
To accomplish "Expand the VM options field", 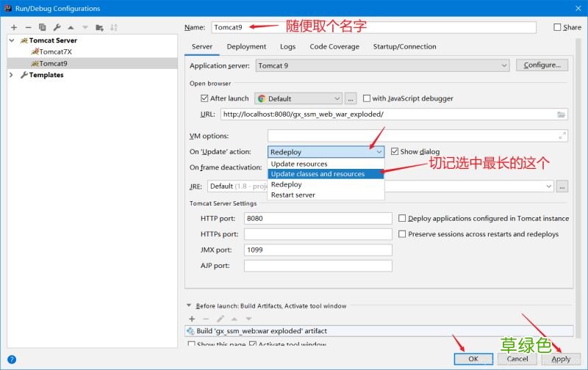I will pos(562,136).
